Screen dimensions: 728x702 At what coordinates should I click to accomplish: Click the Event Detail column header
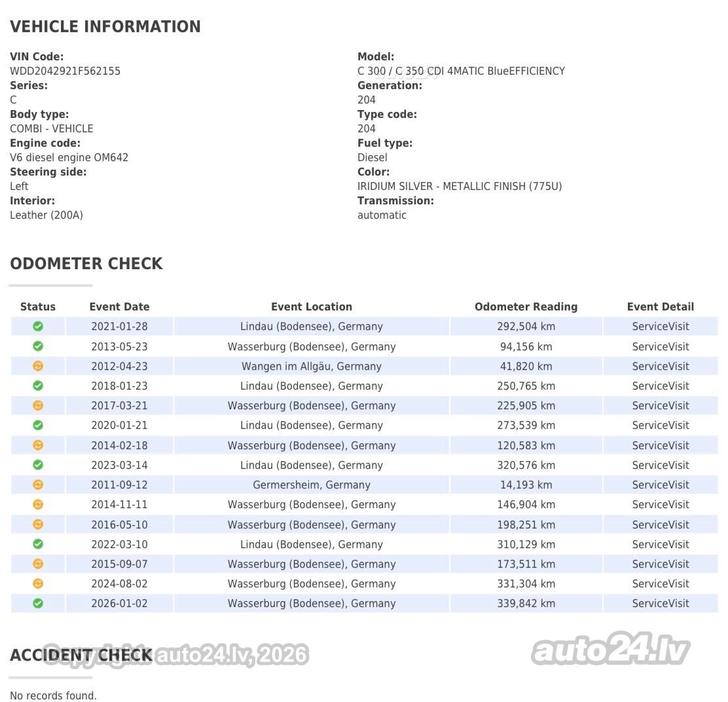point(660,306)
